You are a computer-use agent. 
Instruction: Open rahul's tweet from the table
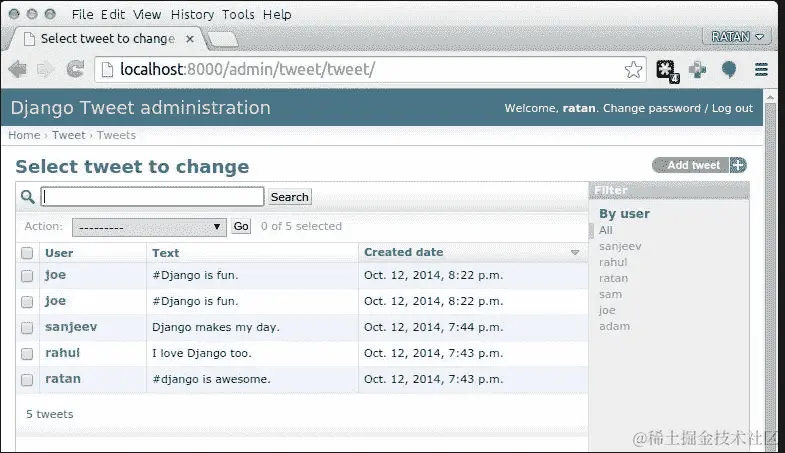(x=63, y=353)
